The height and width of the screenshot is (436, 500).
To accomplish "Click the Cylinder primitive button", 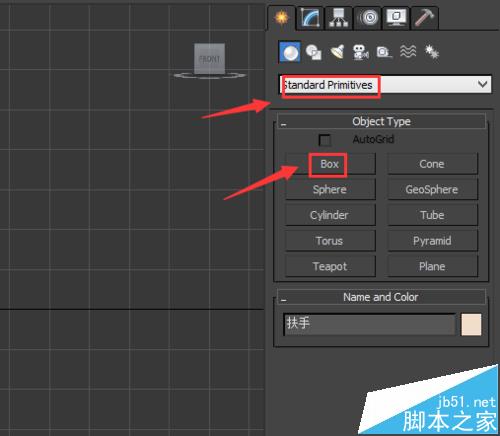I will tap(330, 215).
